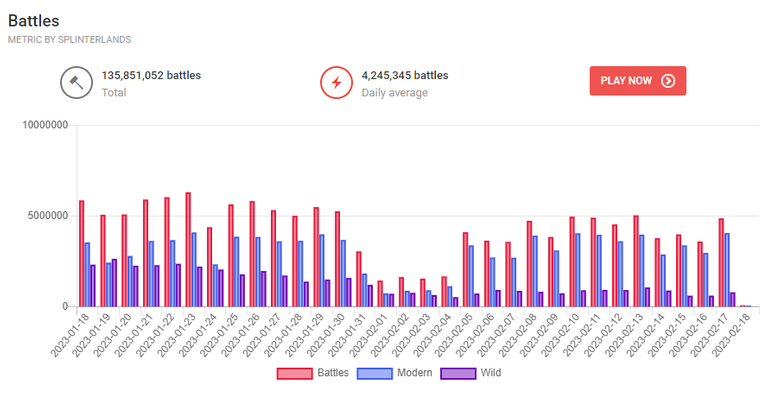Click the PLAY NOW button
Viewport: 768px width, 393px height.
(638, 81)
